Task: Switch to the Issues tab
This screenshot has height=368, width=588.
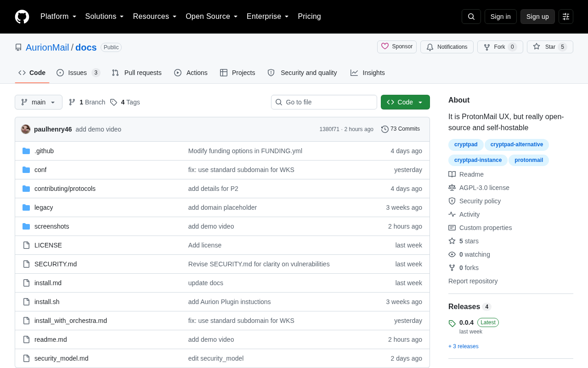Action: pyautogui.click(x=78, y=73)
